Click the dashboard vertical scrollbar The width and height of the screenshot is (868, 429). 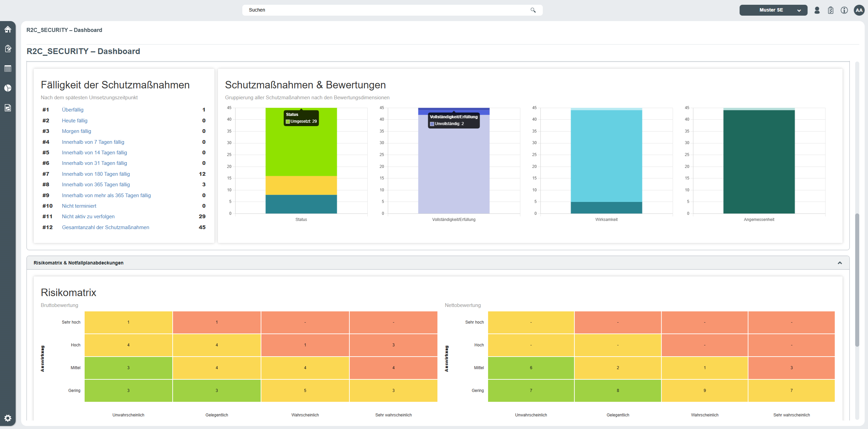coord(857,279)
